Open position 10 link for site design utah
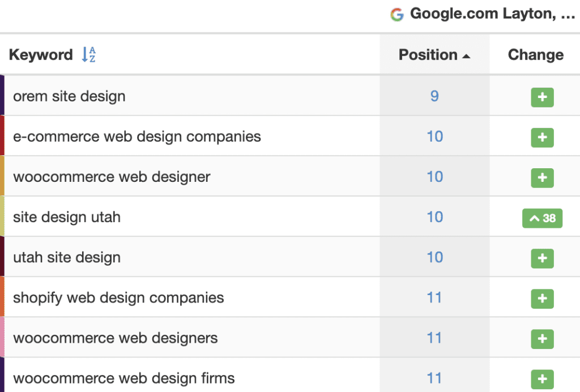Viewport: 580px width, 392px height. (434, 217)
